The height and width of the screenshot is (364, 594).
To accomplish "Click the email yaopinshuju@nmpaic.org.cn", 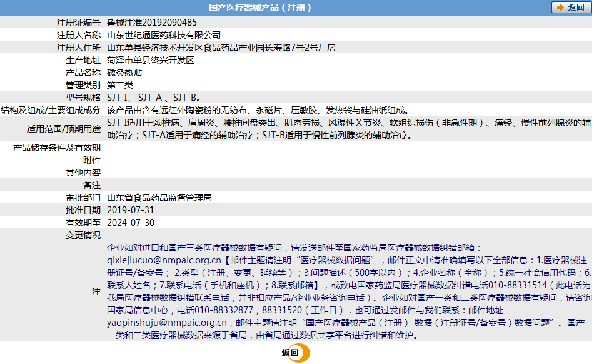I will click(167, 323).
